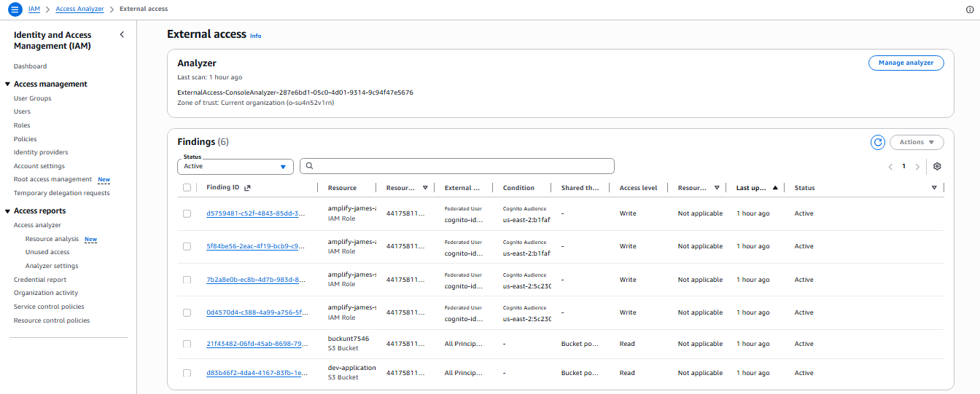Check the finding 7b2a8e0b-ec8b row
980x394 pixels.
(x=187, y=280)
